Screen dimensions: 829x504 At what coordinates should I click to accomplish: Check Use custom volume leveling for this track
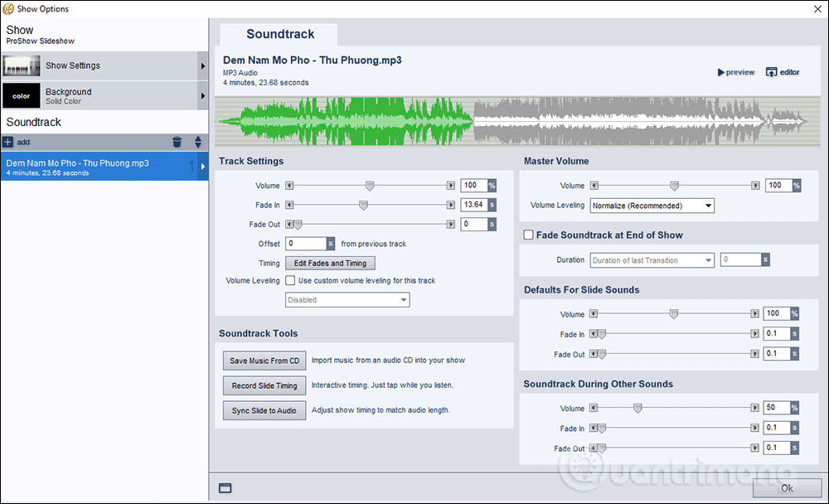[290, 281]
